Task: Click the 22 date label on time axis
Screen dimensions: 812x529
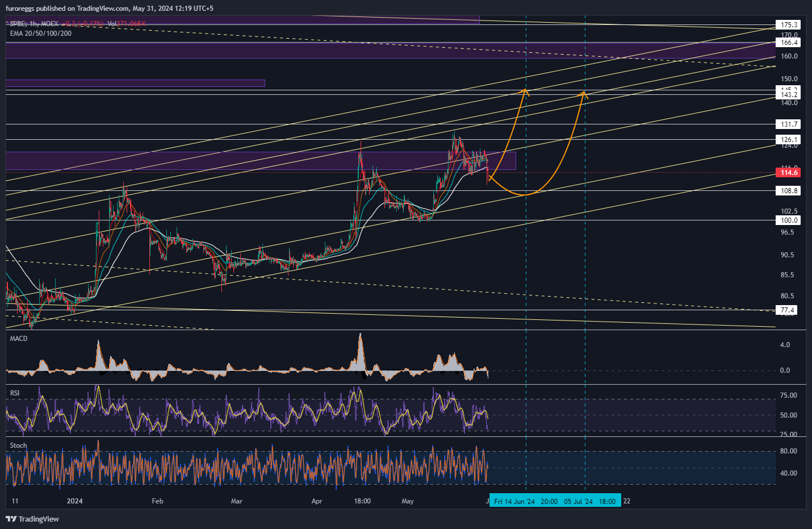Action: [627, 501]
